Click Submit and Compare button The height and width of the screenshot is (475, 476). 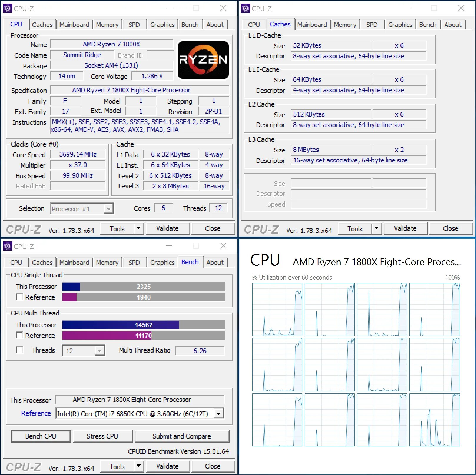[182, 436]
